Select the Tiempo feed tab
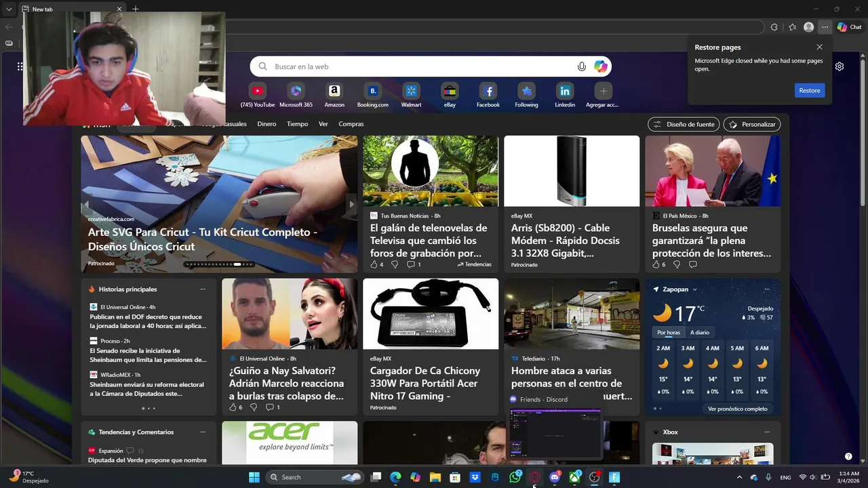This screenshot has height=488, width=868. [x=297, y=124]
